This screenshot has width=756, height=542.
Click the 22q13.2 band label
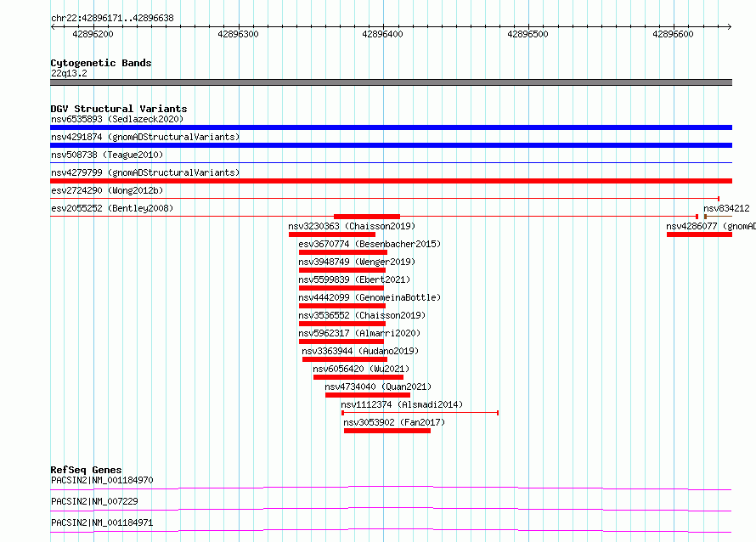(x=69, y=73)
